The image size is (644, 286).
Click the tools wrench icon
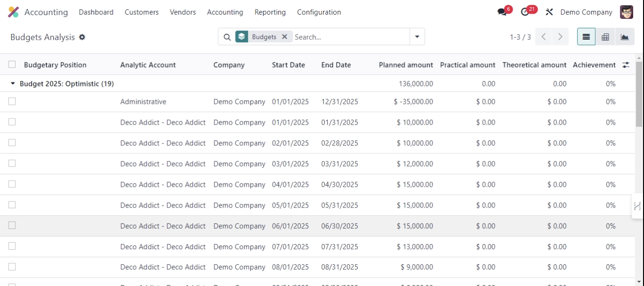548,12
